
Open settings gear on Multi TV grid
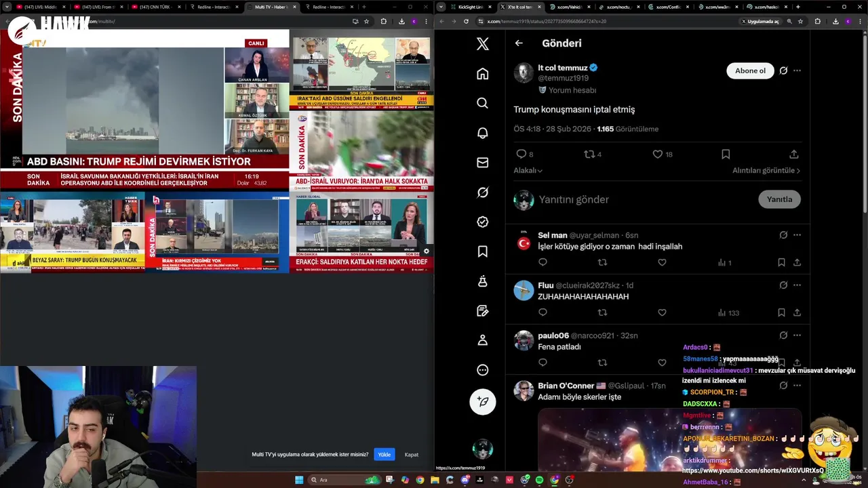(x=426, y=251)
